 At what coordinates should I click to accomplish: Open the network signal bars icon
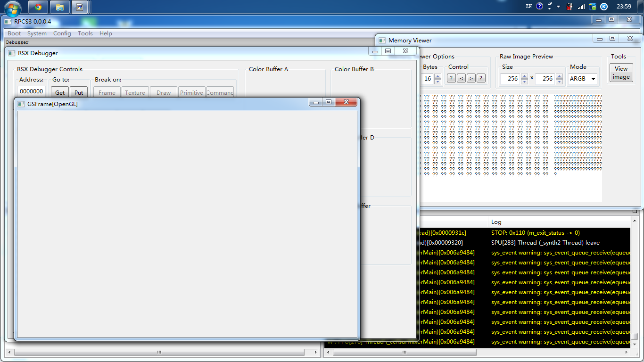[581, 7]
